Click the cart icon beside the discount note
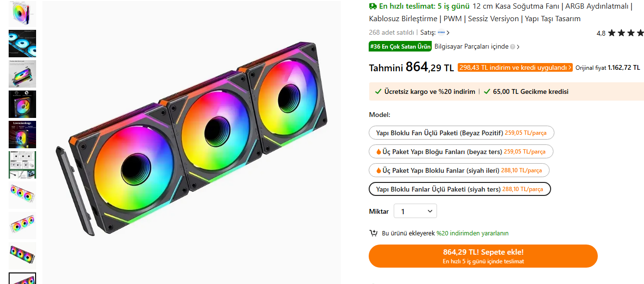644x284 pixels. pyautogui.click(x=373, y=233)
